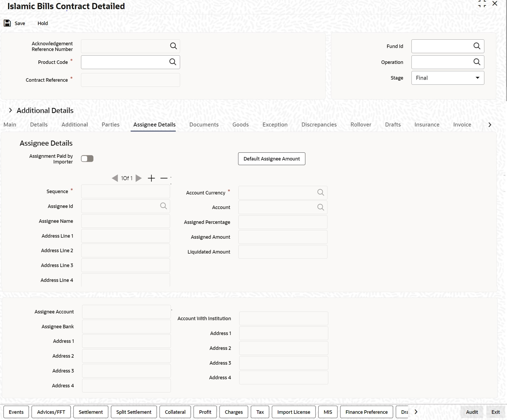The image size is (507, 420).
Task: Open the Profit screen
Action: coord(205,412)
